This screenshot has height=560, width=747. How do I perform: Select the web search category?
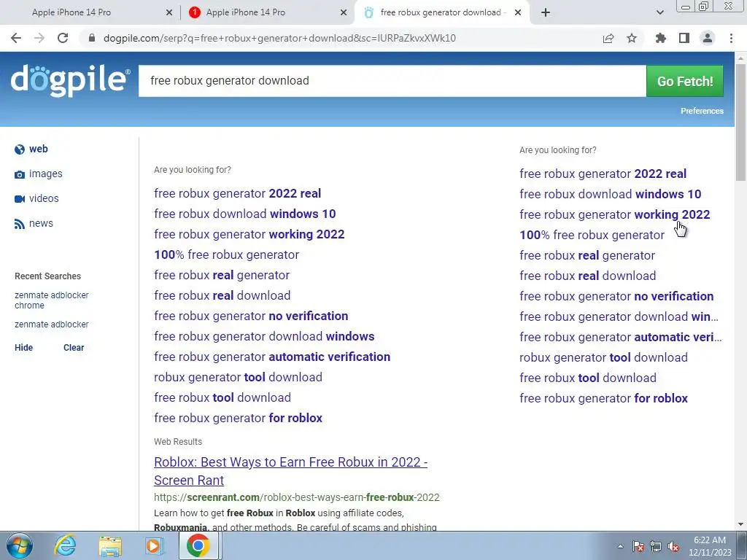point(39,149)
